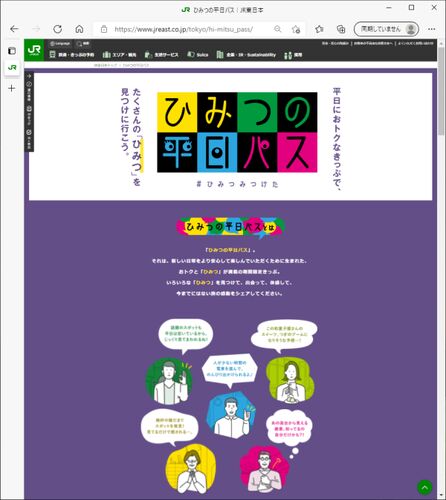This screenshot has width=446, height=500.
Task: Open the profile sync status button
Action: [386, 29]
